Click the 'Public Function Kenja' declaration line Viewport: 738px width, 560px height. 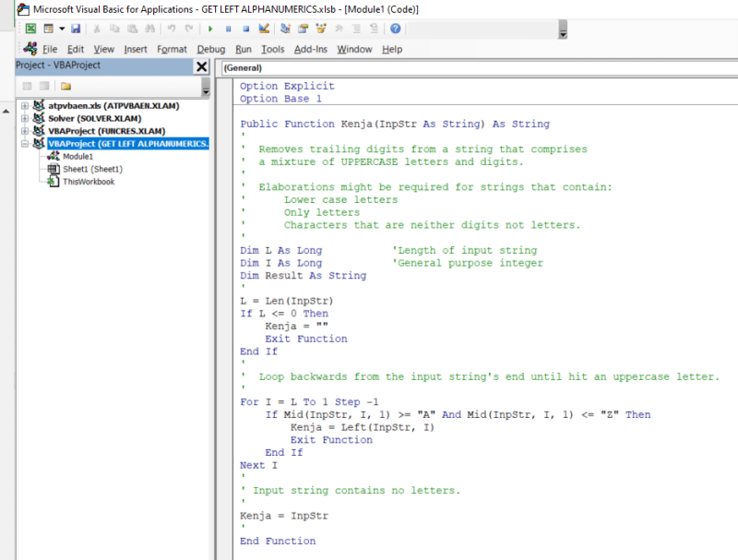395,125
